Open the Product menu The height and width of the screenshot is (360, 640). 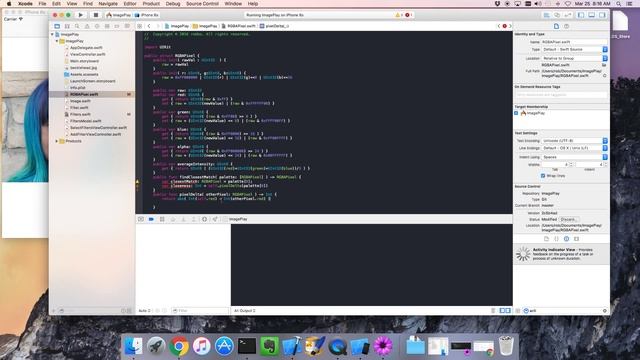(151, 4)
